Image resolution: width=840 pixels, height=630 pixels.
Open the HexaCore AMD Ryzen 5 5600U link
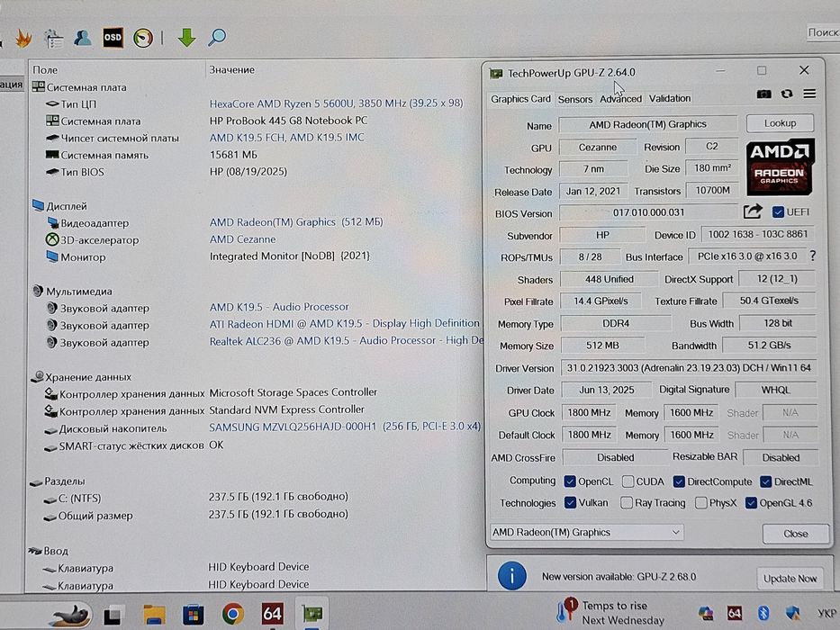pos(336,103)
